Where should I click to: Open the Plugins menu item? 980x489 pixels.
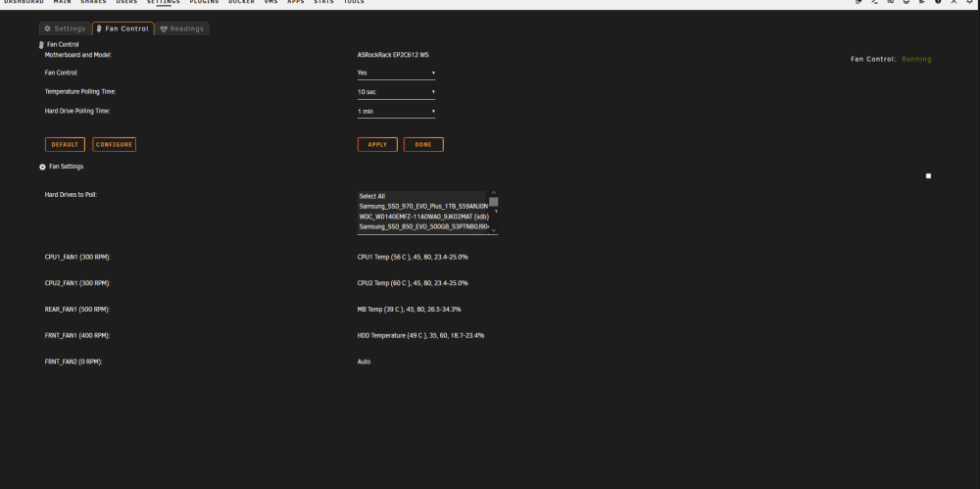(x=205, y=2)
